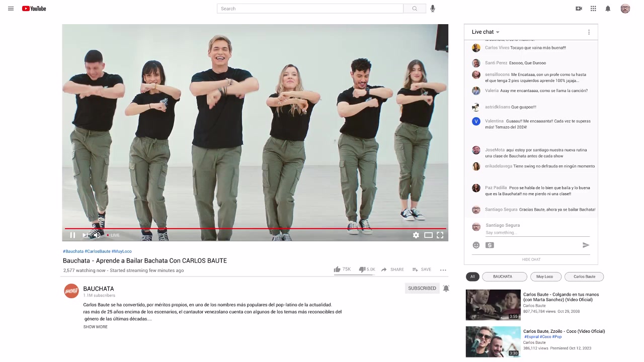Toggle channel notification bell
644x362 pixels.
[x=446, y=288]
